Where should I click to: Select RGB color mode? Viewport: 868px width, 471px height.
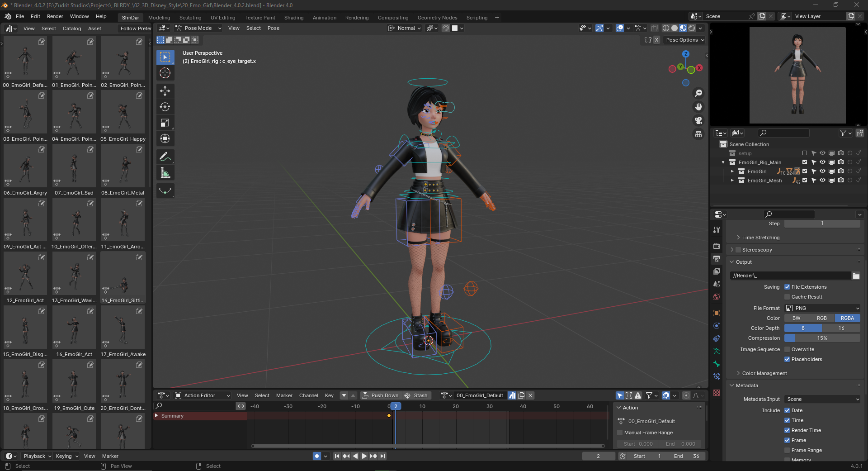click(822, 318)
